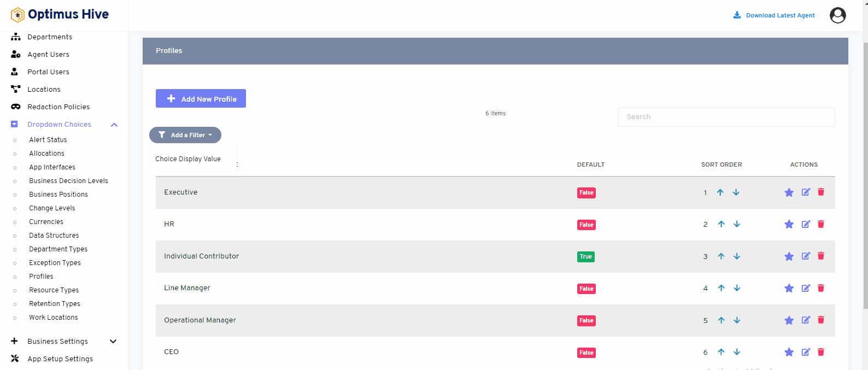Delete the Operational Manager profile
Screen dimensions: 868x370
[821, 320]
